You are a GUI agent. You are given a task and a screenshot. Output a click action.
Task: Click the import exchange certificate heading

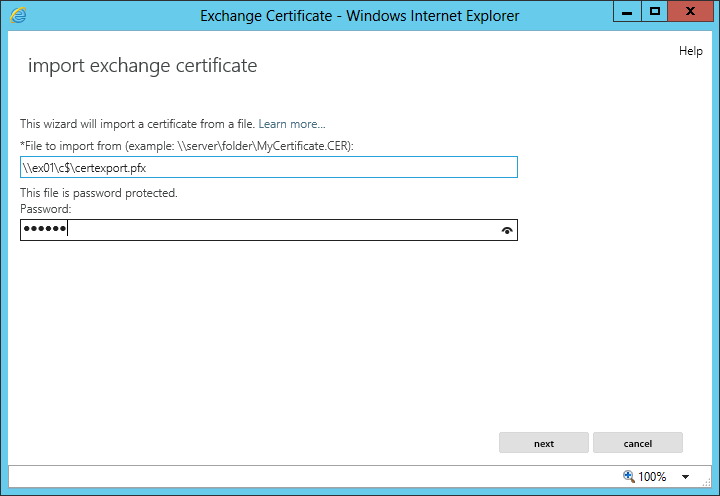(x=142, y=66)
